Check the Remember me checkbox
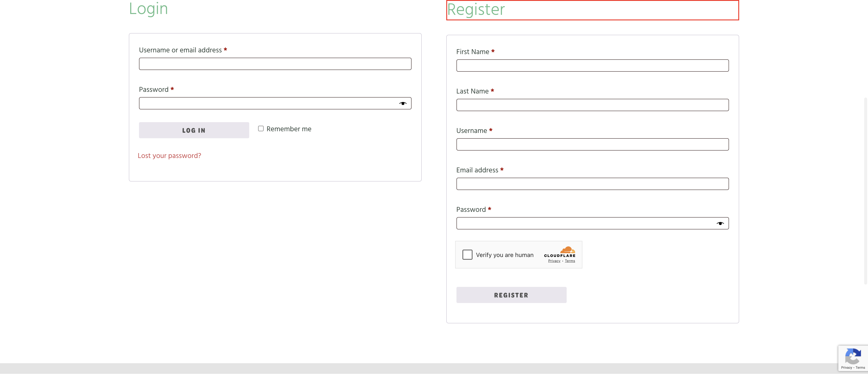Viewport: 868px width, 377px height. (x=261, y=129)
